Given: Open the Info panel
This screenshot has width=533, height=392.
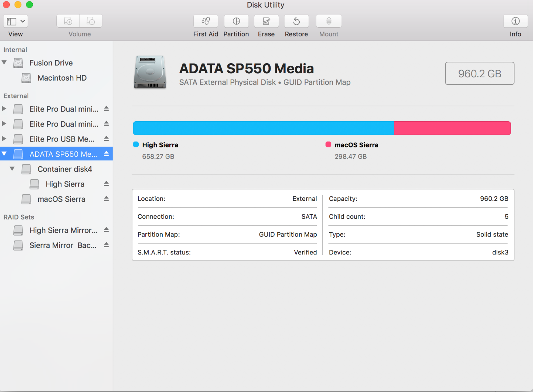Looking at the screenshot, I should [515, 21].
